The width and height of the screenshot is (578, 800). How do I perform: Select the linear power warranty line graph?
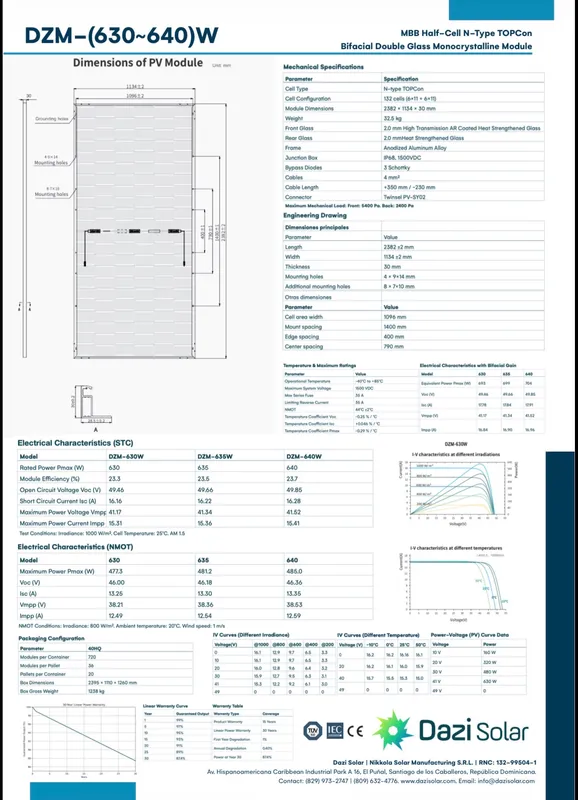pos(80,740)
